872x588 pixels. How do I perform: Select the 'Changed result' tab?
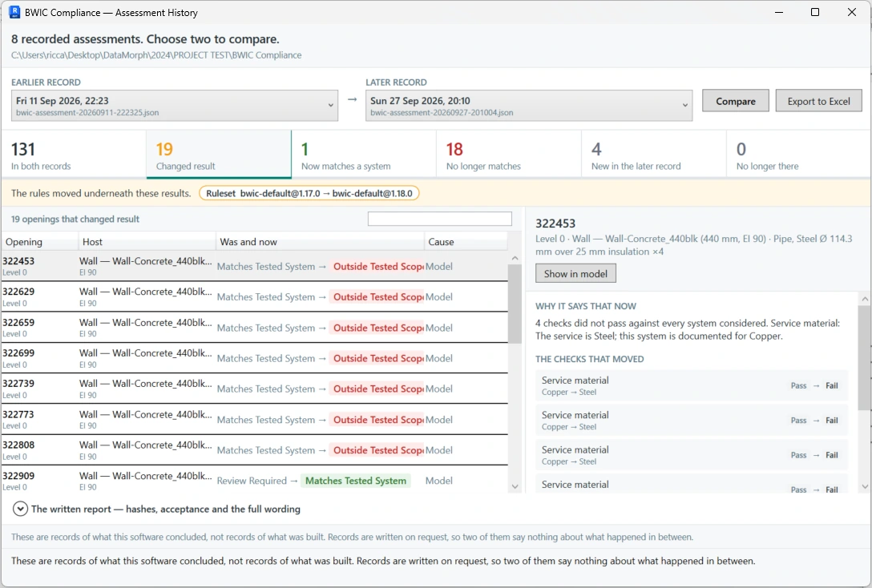[x=219, y=155]
